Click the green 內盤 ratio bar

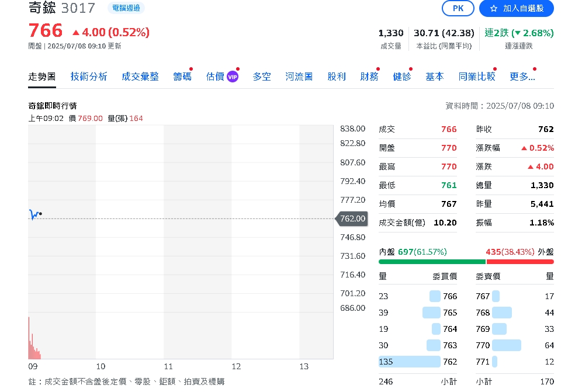click(x=431, y=261)
